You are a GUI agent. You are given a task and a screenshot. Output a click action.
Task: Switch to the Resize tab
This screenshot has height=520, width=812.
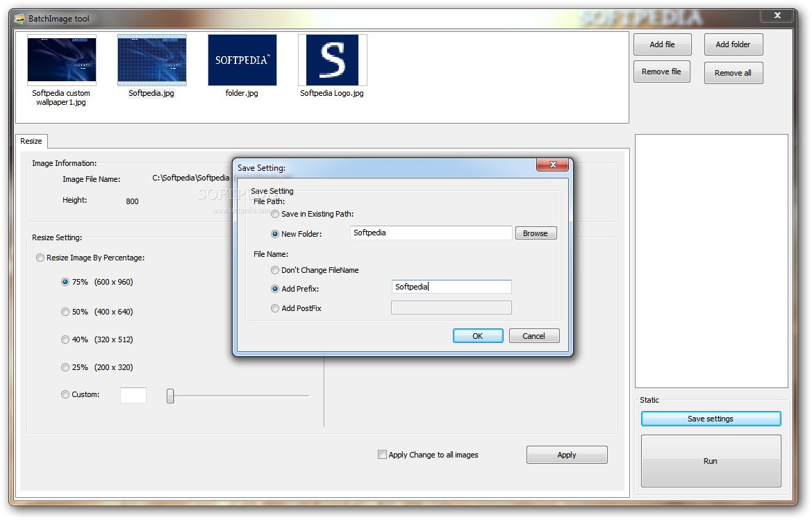point(31,141)
